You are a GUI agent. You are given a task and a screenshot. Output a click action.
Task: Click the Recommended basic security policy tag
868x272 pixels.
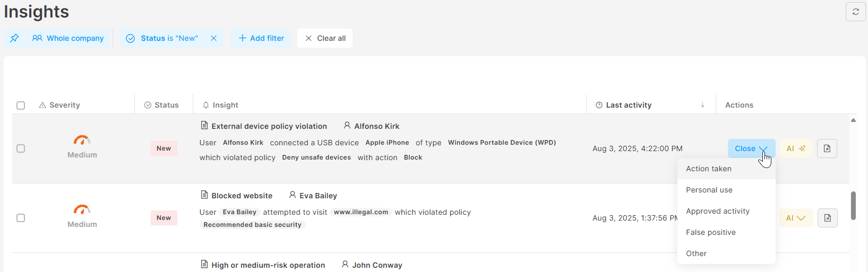pyautogui.click(x=252, y=225)
